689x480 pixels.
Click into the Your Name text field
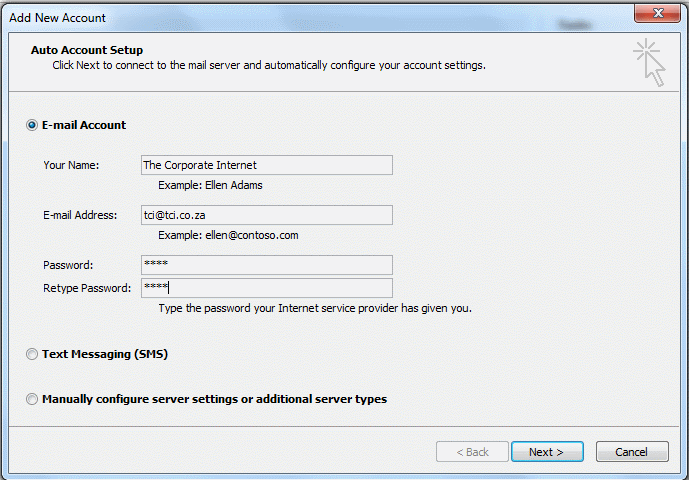[x=267, y=165]
